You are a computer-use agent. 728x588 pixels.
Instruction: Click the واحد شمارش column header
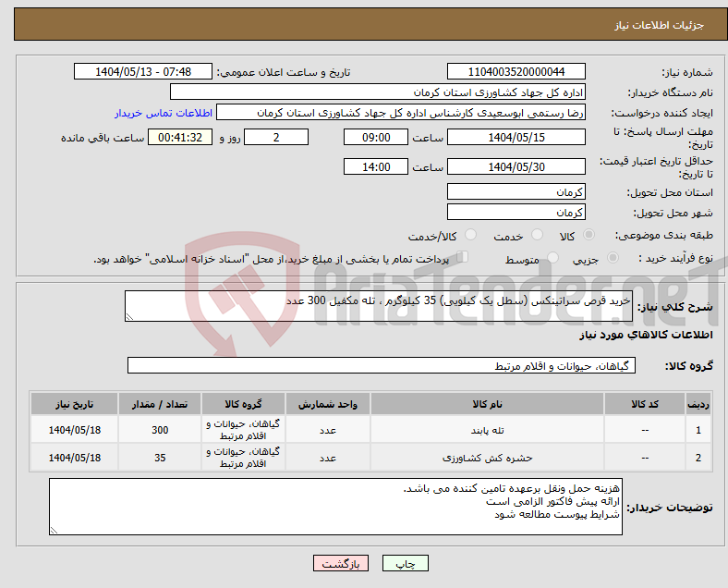click(x=327, y=404)
